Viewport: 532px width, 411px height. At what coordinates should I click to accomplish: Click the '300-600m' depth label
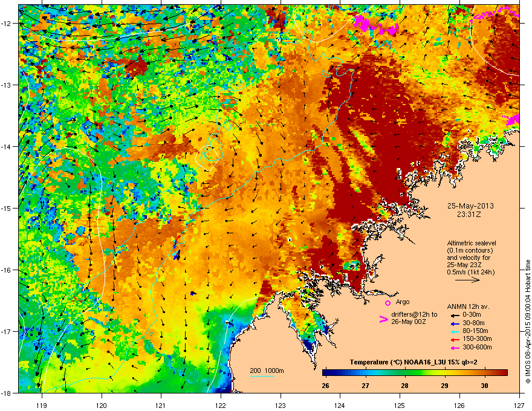pos(477,348)
